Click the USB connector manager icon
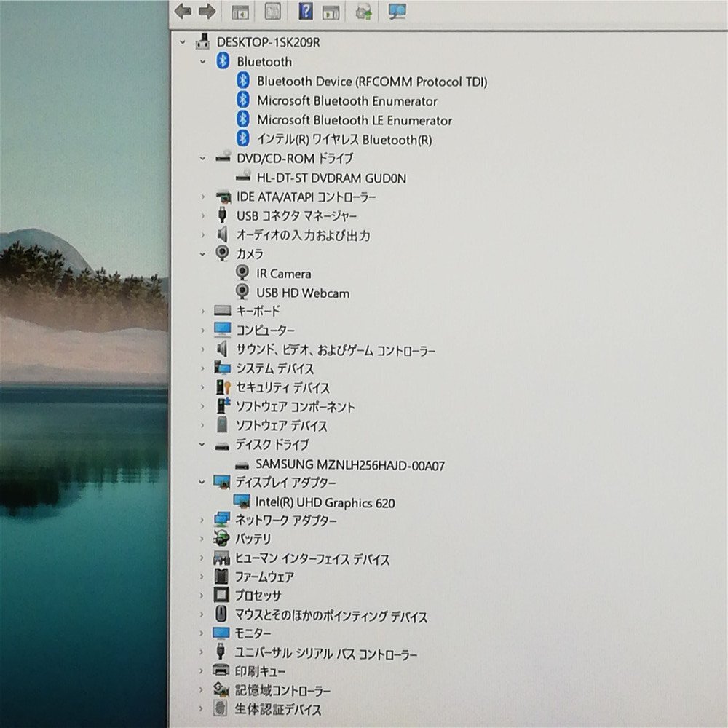This screenshot has width=728, height=728. pos(222,215)
